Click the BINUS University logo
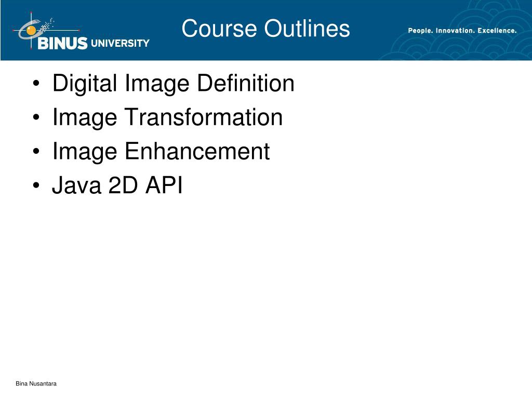Screen dimensions: 532x399 (x=82, y=32)
